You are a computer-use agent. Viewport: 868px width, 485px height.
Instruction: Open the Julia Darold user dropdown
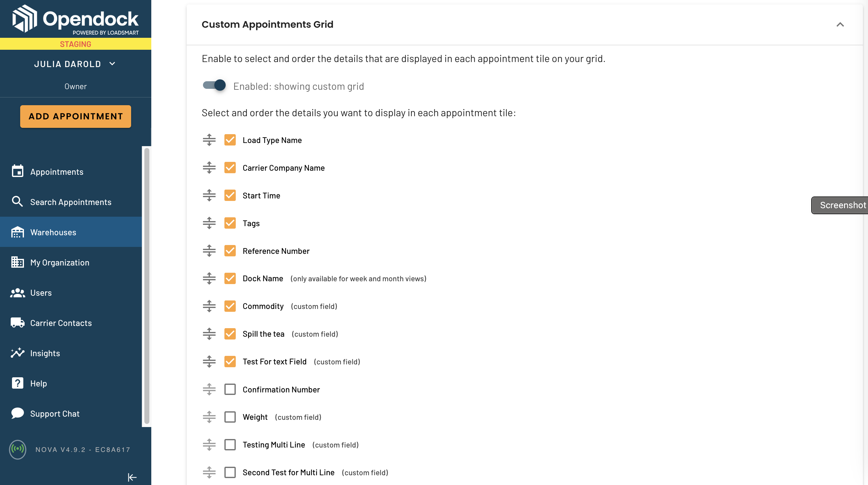pyautogui.click(x=75, y=64)
